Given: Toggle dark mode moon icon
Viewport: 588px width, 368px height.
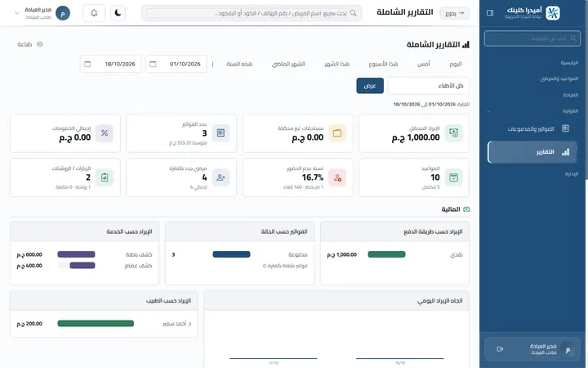Looking at the screenshot, I should 118,13.
